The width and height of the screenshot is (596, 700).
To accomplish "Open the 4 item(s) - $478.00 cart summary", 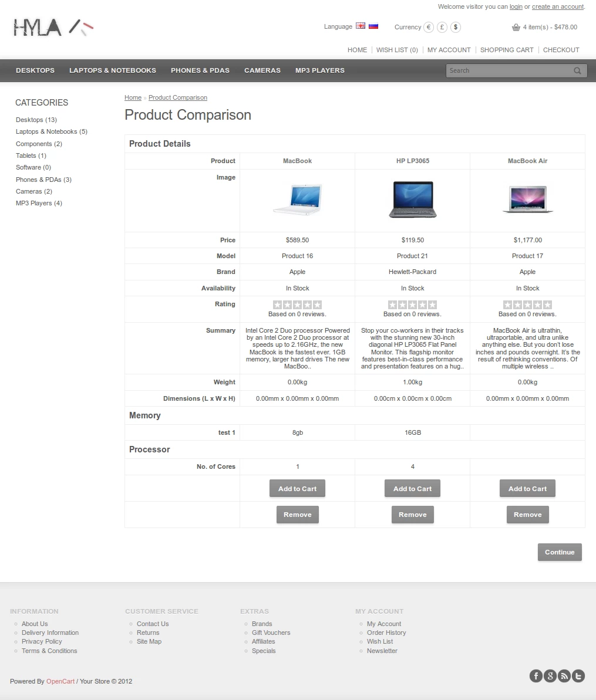I will (x=550, y=27).
